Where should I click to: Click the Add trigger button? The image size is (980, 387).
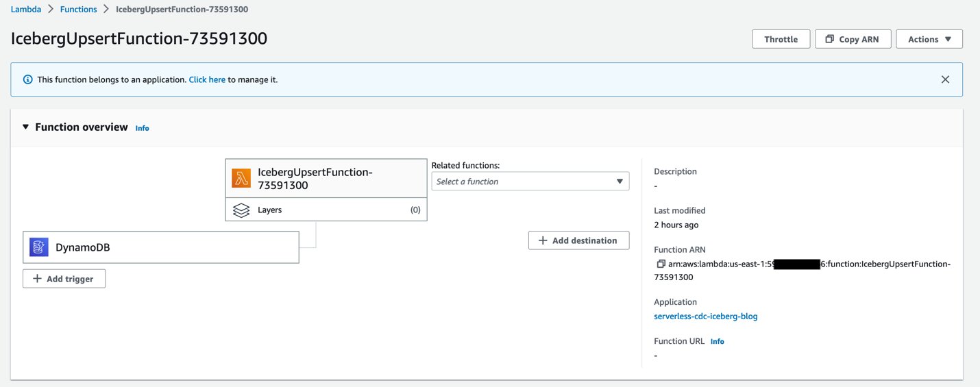(64, 279)
